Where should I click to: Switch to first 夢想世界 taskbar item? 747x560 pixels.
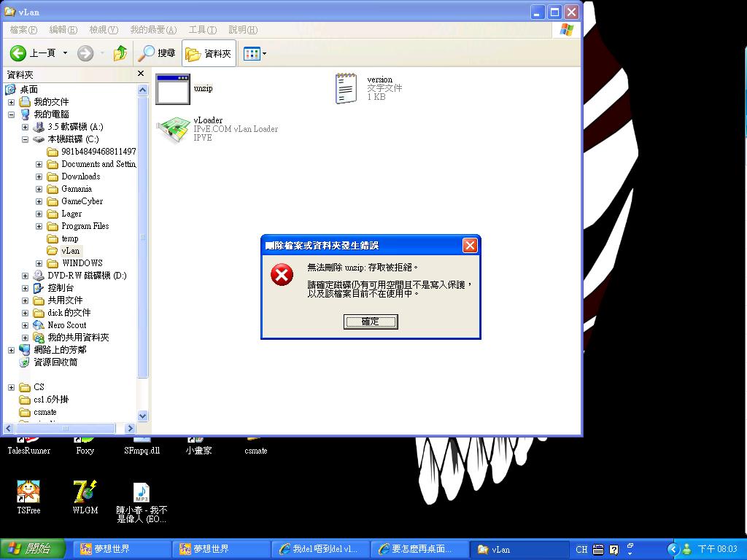[x=122, y=550]
